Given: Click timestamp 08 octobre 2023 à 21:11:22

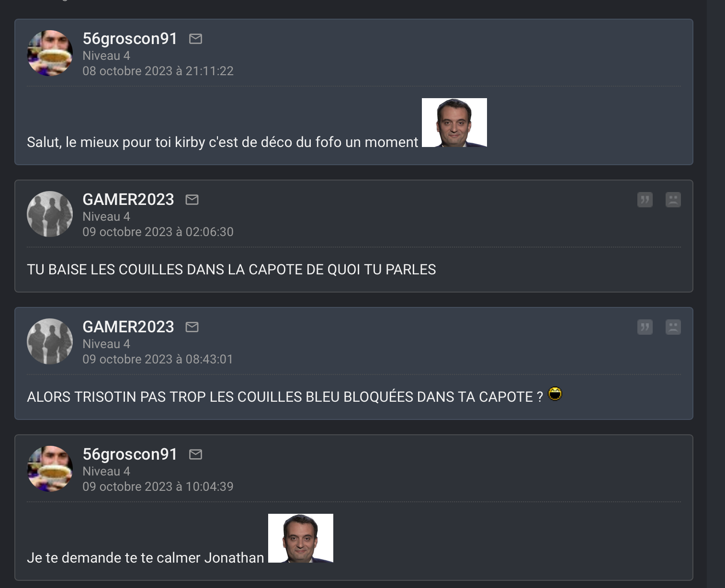Looking at the screenshot, I should click(158, 71).
